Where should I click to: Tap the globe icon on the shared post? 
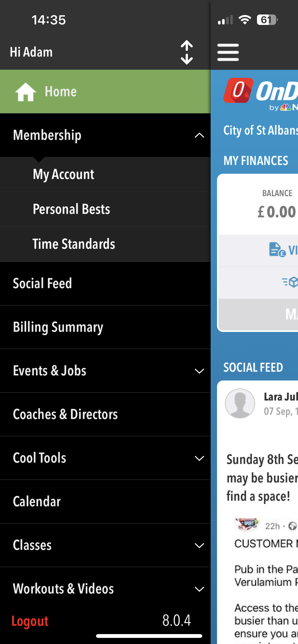[293, 526]
